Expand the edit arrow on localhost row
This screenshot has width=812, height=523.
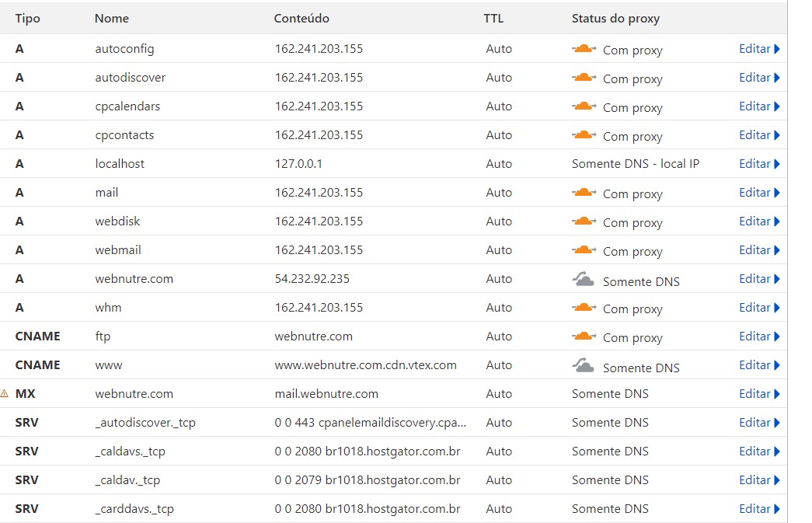pos(777,164)
